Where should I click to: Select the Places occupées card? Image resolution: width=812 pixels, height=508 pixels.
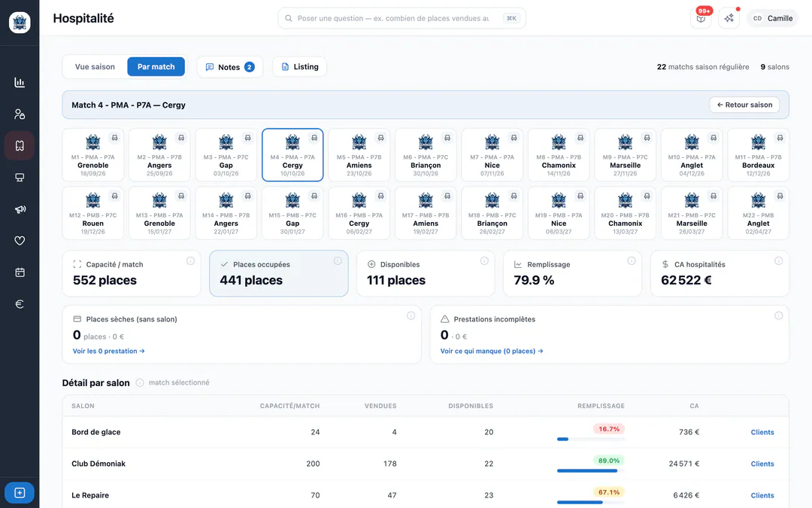point(279,274)
